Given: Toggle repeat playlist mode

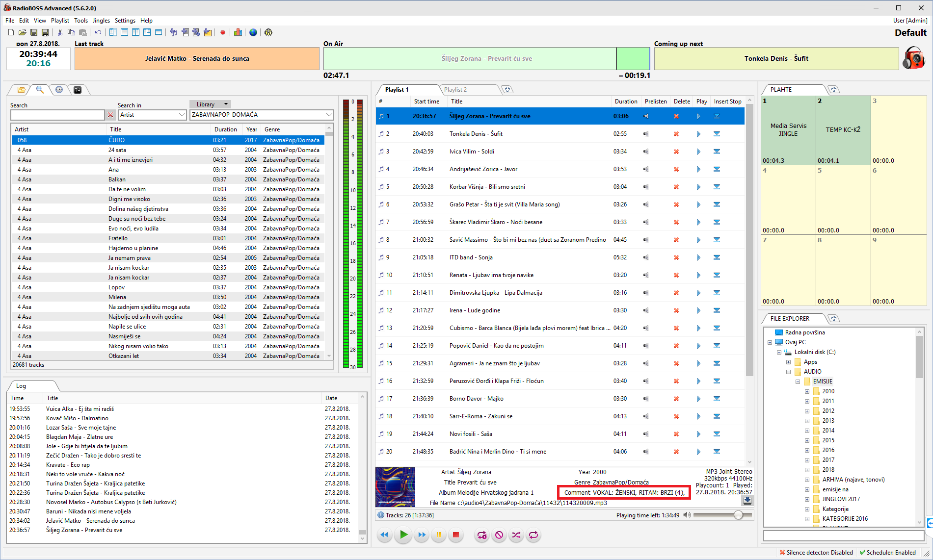Looking at the screenshot, I should point(533,535).
